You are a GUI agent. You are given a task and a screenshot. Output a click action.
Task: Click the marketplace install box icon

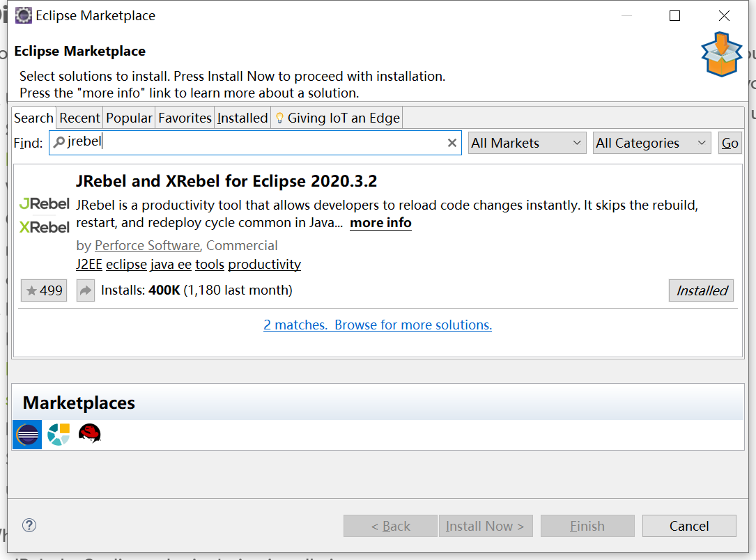721,54
